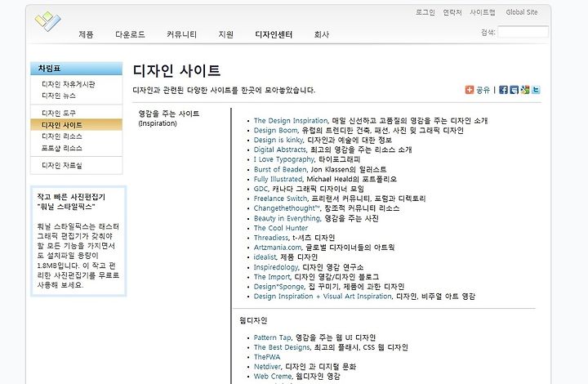Open the Design is kinky link
The image size is (588, 384).
pyautogui.click(x=278, y=140)
